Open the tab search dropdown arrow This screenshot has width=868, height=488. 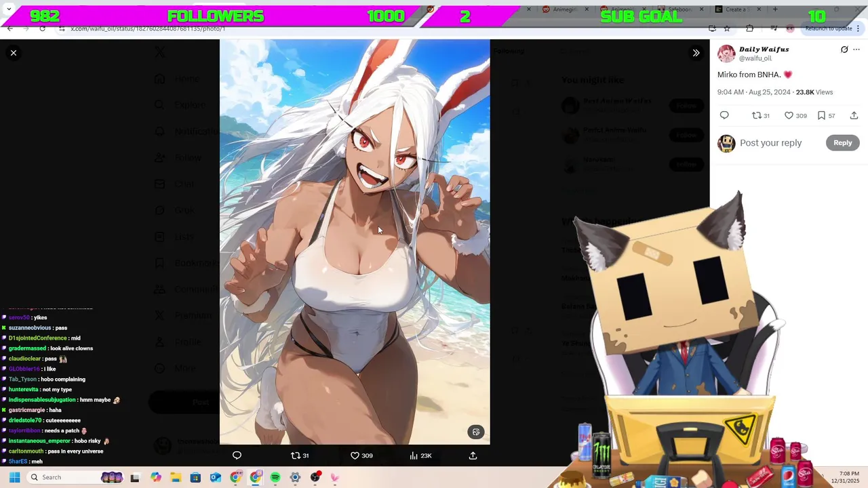click(9, 9)
